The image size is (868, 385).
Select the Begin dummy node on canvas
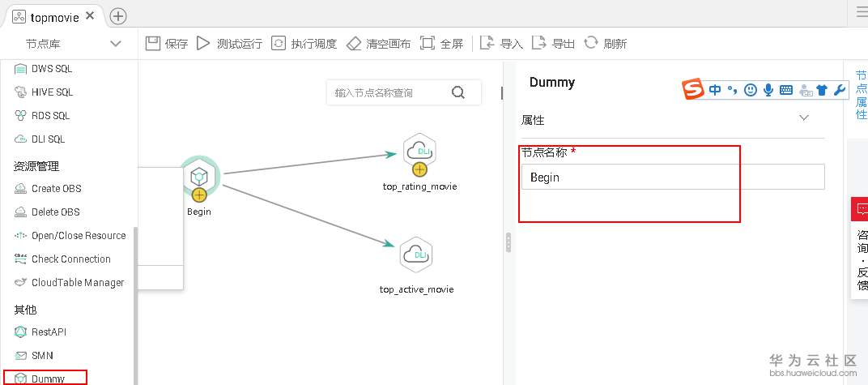click(198, 176)
